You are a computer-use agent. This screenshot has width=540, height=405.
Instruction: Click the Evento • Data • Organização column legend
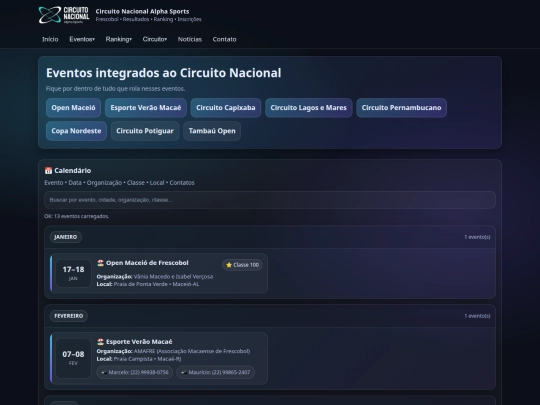point(119,183)
